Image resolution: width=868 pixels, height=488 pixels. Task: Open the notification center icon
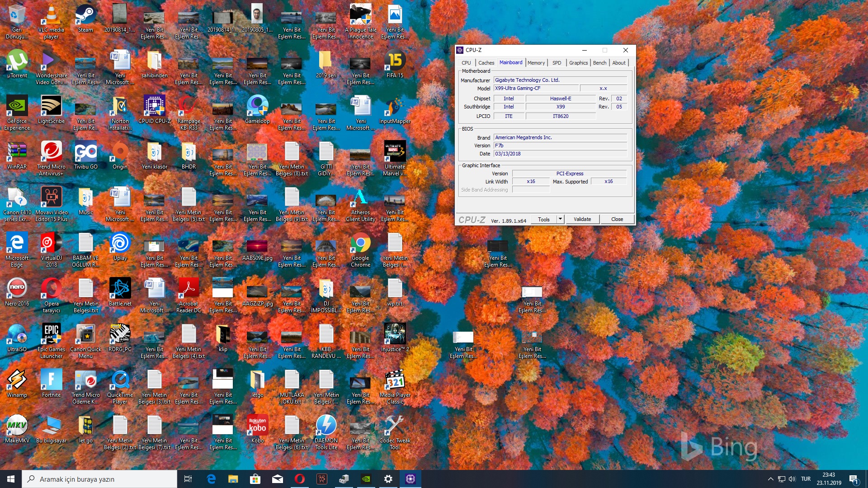(853, 479)
